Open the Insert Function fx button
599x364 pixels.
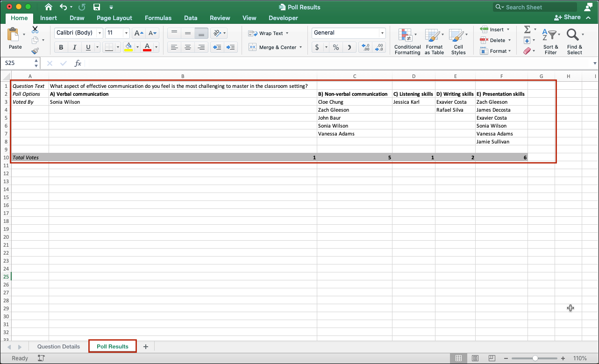coord(78,63)
